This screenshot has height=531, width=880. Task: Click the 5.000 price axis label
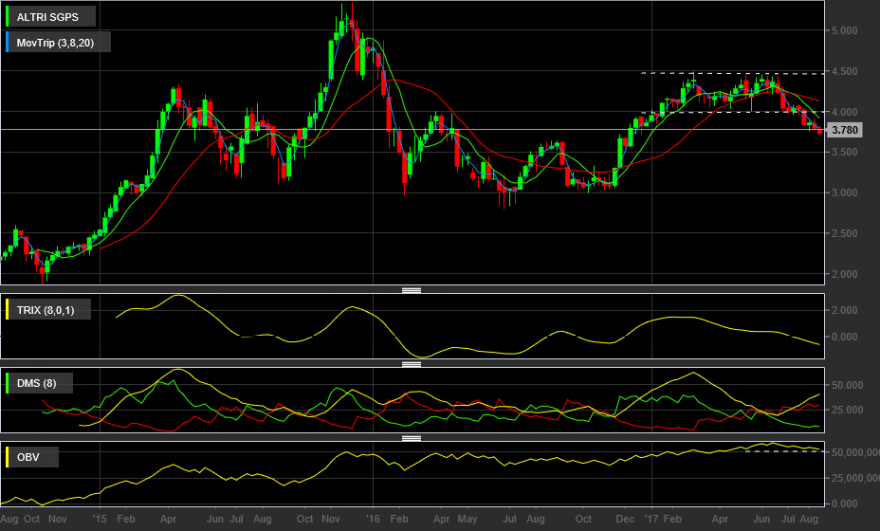(x=844, y=30)
